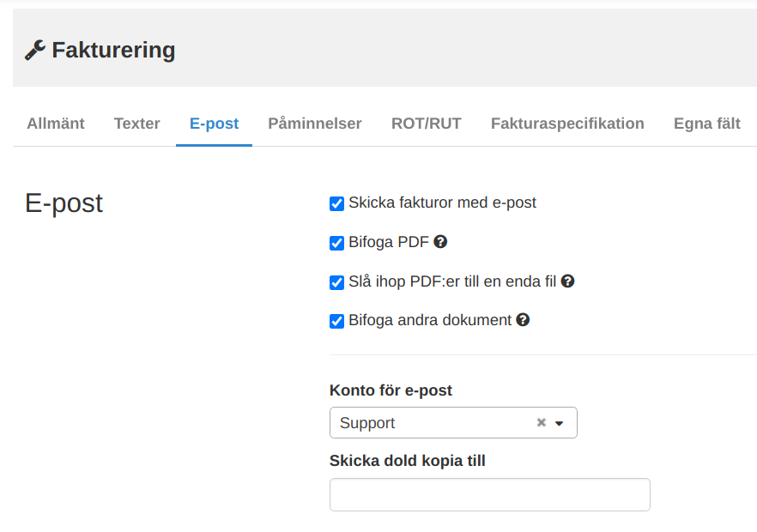Open help icon next to Bifoga PDF
The image size is (757, 532).
pyautogui.click(x=440, y=241)
